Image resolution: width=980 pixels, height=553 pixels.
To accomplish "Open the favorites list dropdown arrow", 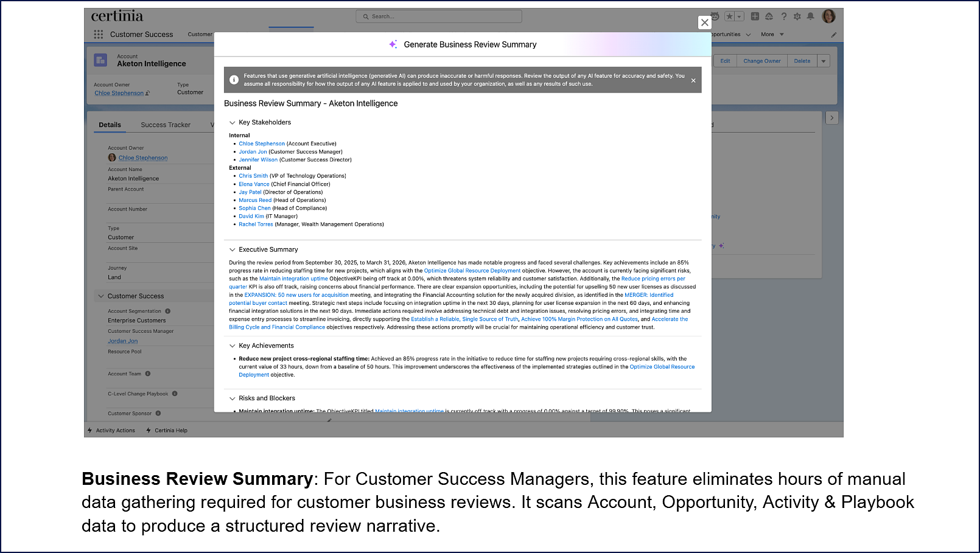I will pos(740,16).
